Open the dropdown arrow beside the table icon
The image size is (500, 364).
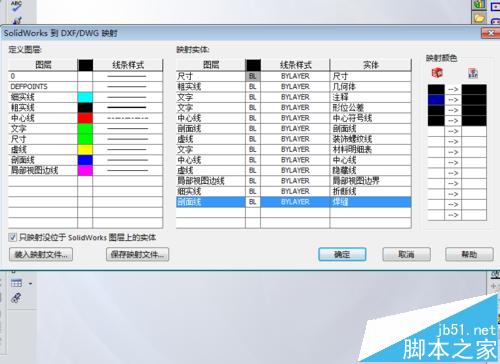tap(30, 284)
